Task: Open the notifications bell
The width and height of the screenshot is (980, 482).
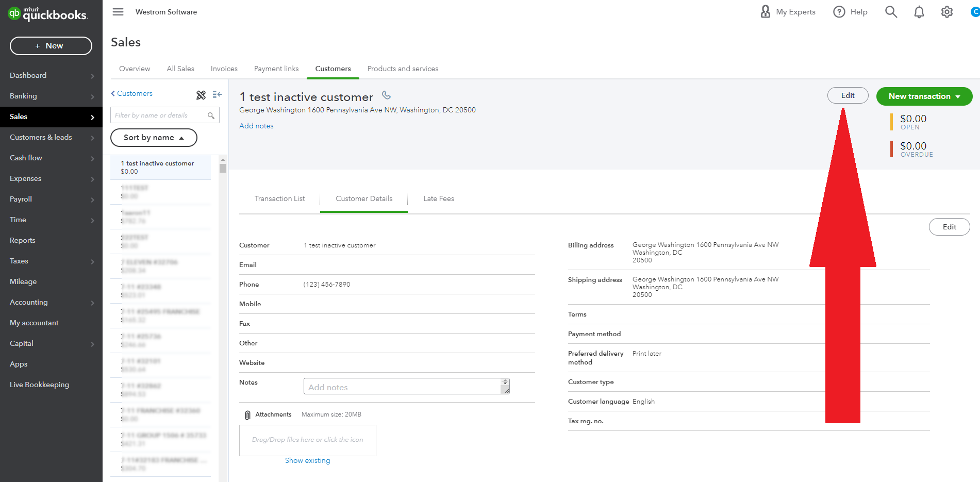Action: (919, 12)
